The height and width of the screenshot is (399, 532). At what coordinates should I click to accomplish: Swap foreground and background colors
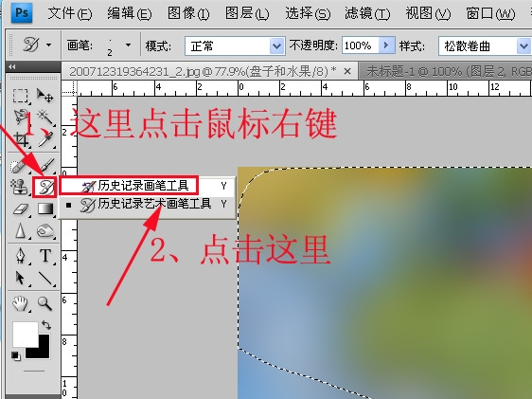(46, 325)
